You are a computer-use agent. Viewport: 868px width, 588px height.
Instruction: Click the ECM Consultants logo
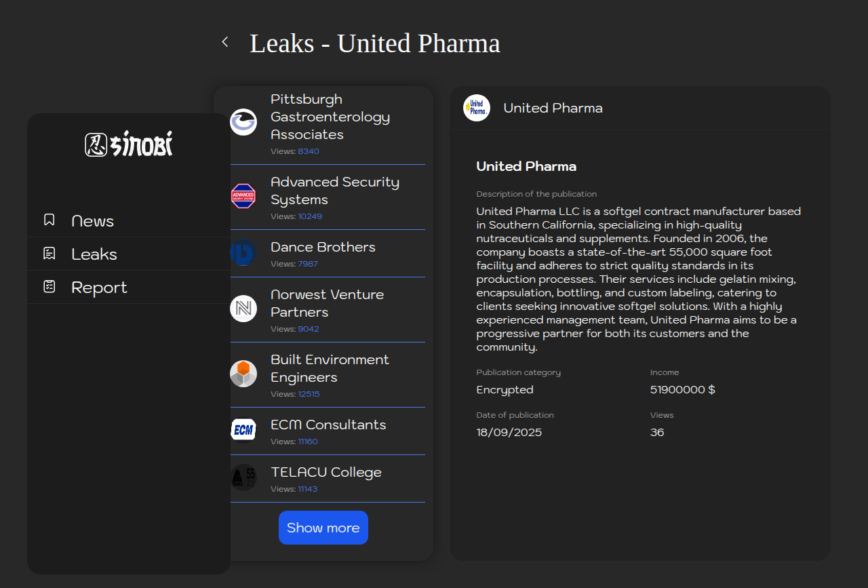coord(243,429)
